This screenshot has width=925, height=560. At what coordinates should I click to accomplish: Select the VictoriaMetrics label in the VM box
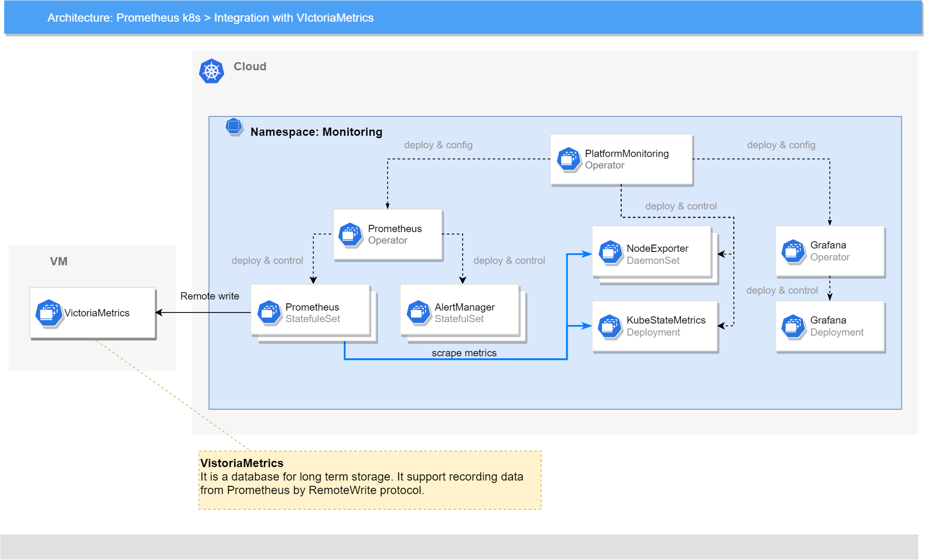pos(97,313)
